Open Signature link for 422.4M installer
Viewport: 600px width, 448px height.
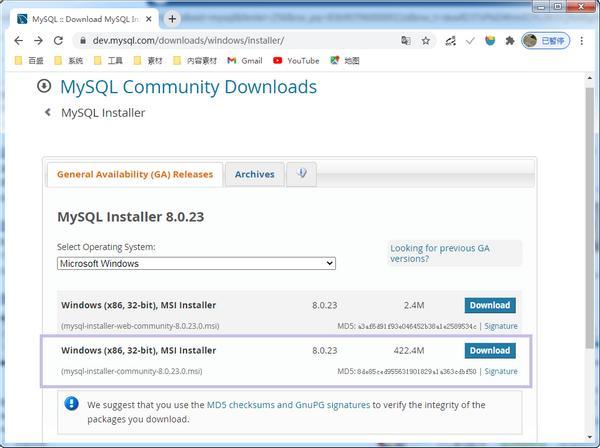point(501,371)
